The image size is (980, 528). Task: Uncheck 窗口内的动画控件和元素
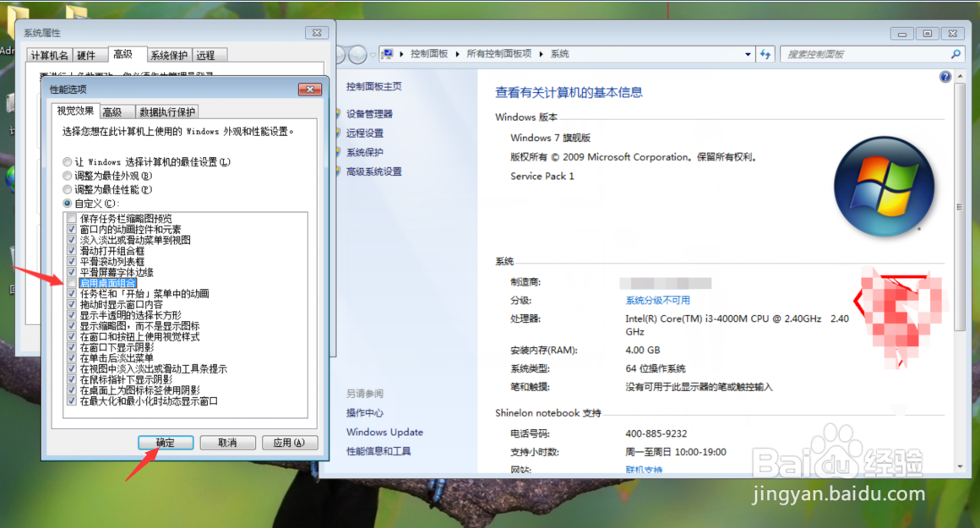click(x=72, y=229)
